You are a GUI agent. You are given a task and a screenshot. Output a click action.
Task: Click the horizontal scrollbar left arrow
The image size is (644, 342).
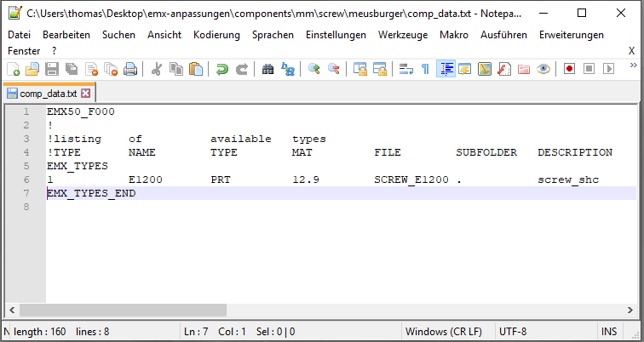point(12,310)
